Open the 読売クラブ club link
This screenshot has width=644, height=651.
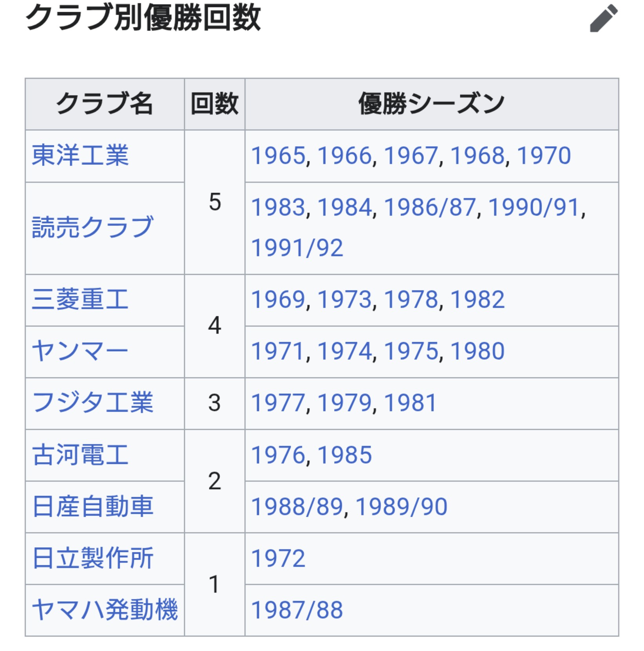[x=92, y=227]
